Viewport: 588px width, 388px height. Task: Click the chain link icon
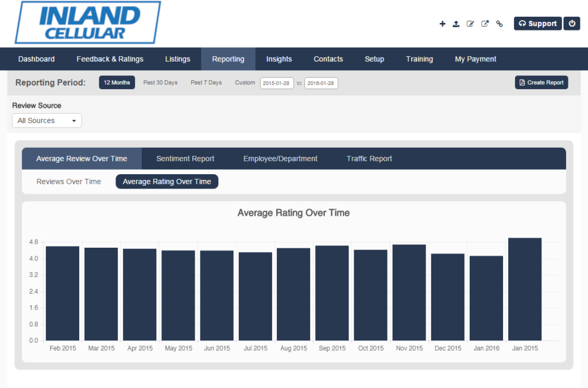tap(499, 24)
